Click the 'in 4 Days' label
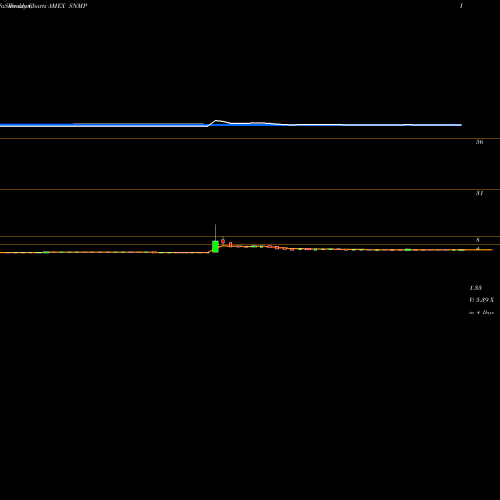The image size is (500, 500). coord(481,313)
